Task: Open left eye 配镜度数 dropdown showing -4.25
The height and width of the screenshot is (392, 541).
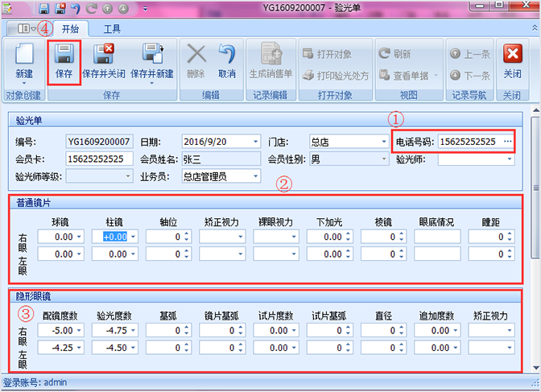Action: [x=79, y=348]
